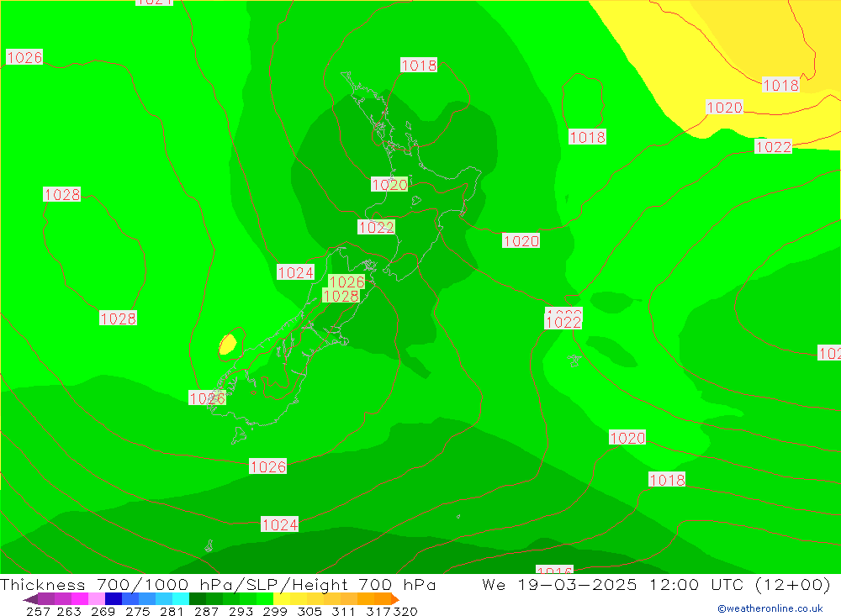Click the small yellow patch west of South Island
This screenshot has height=616, width=841.
[x=228, y=344]
